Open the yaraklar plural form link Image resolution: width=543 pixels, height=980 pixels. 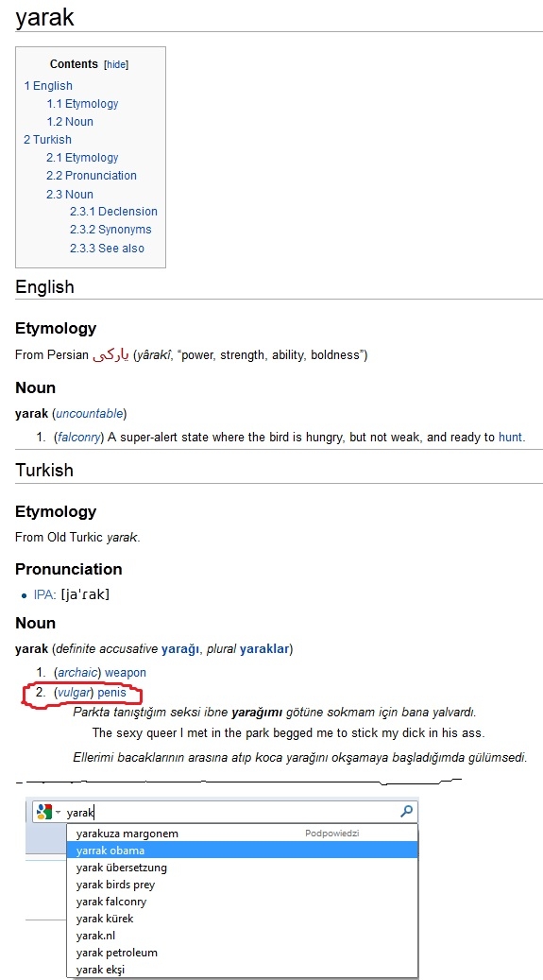tap(264, 648)
